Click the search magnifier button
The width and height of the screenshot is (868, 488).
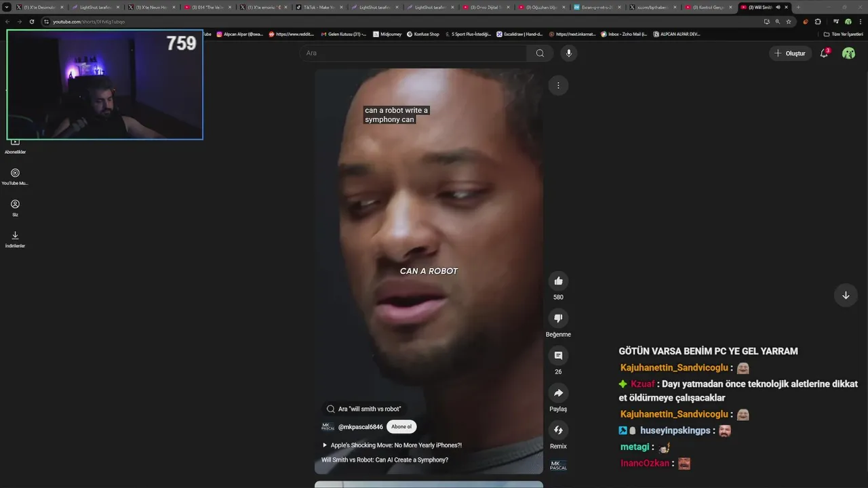[x=540, y=53]
